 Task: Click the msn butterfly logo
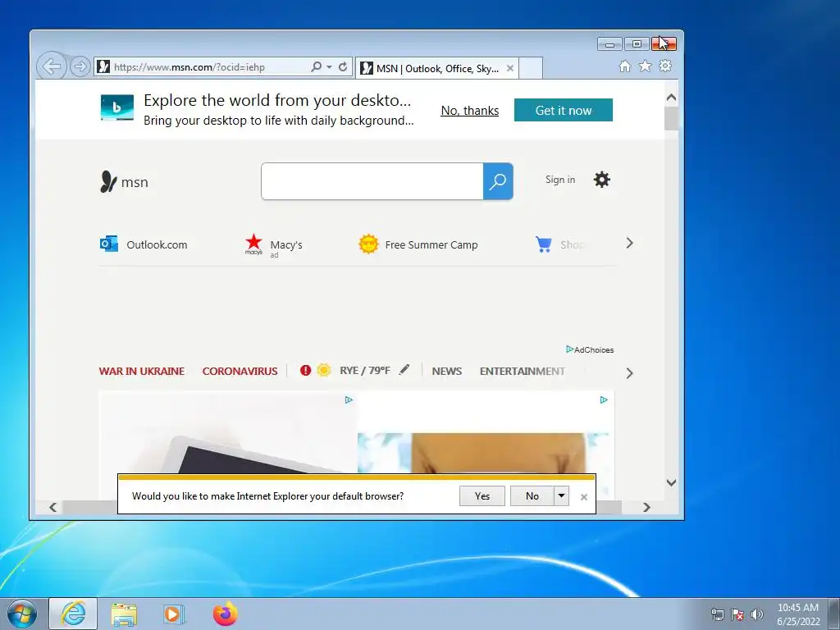point(124,181)
